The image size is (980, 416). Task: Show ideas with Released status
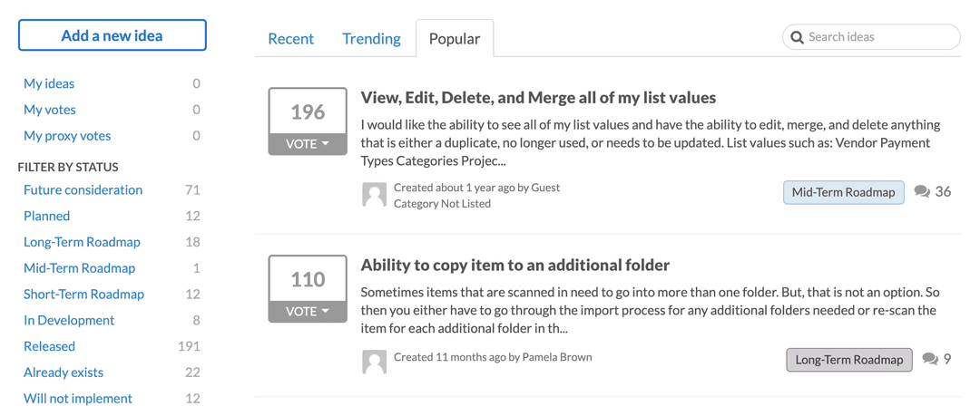[x=49, y=346]
